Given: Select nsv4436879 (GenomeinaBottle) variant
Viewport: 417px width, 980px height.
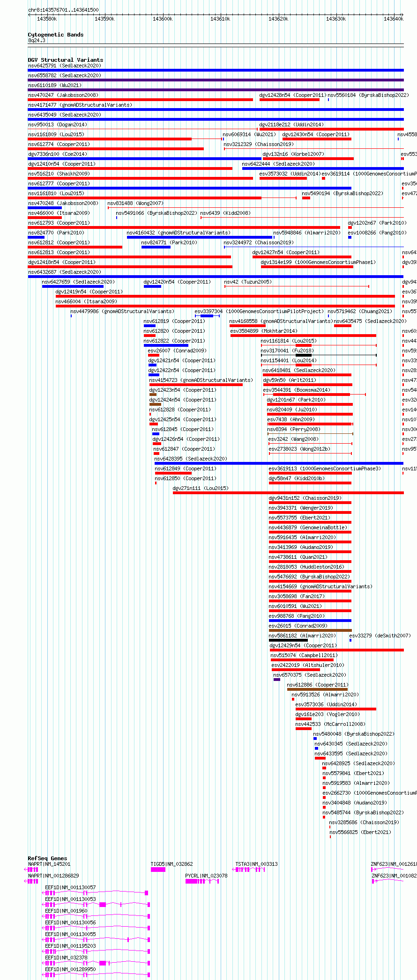Looking at the screenshot, I should [308, 527].
